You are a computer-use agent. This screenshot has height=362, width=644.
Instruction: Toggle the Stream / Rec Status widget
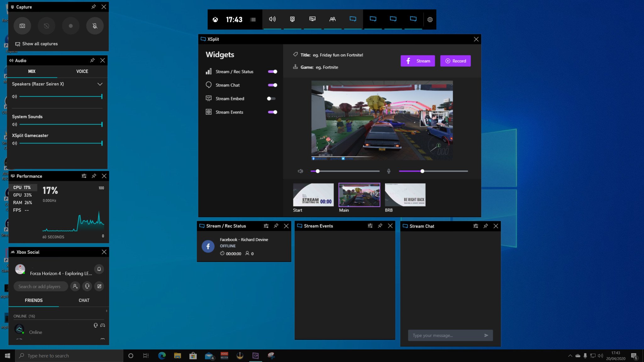272,72
